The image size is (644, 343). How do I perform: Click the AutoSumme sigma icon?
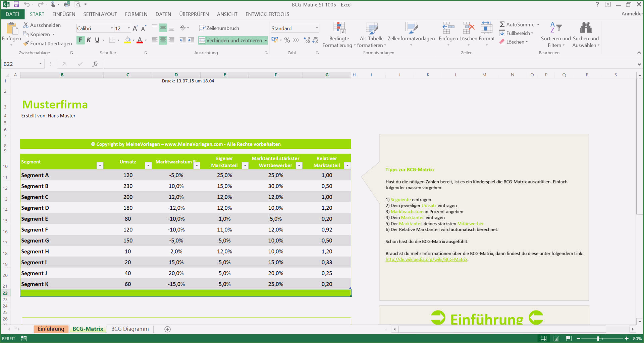(502, 24)
